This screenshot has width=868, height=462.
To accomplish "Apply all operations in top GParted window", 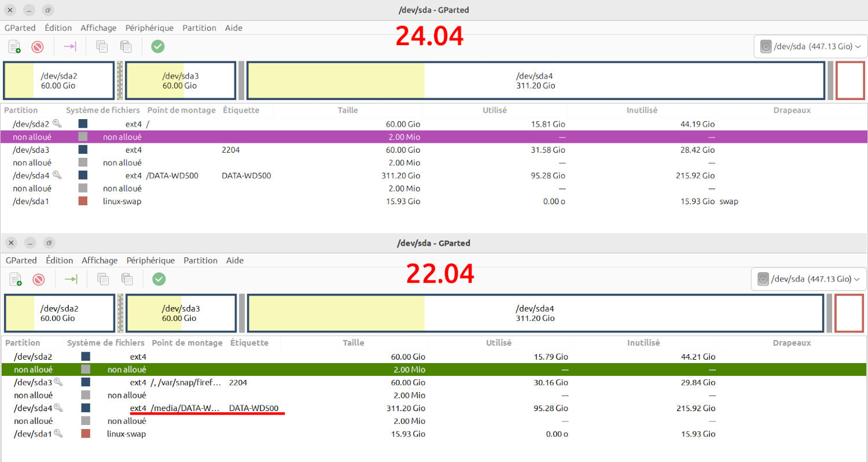I will [x=158, y=46].
